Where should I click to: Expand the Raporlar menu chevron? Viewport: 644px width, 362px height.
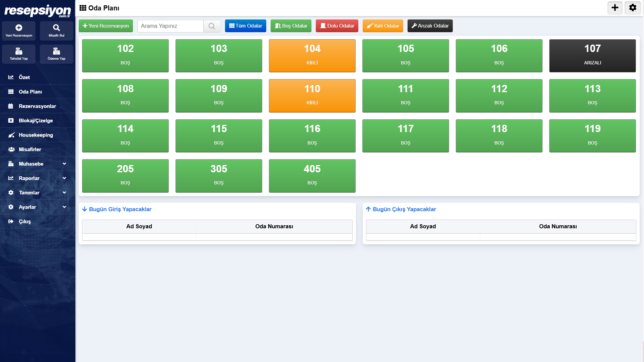64,178
